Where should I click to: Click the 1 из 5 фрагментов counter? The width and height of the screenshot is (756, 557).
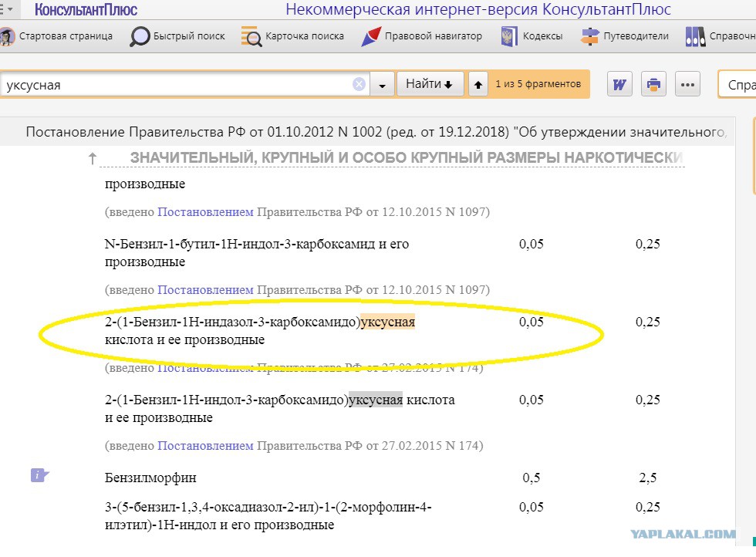538,84
